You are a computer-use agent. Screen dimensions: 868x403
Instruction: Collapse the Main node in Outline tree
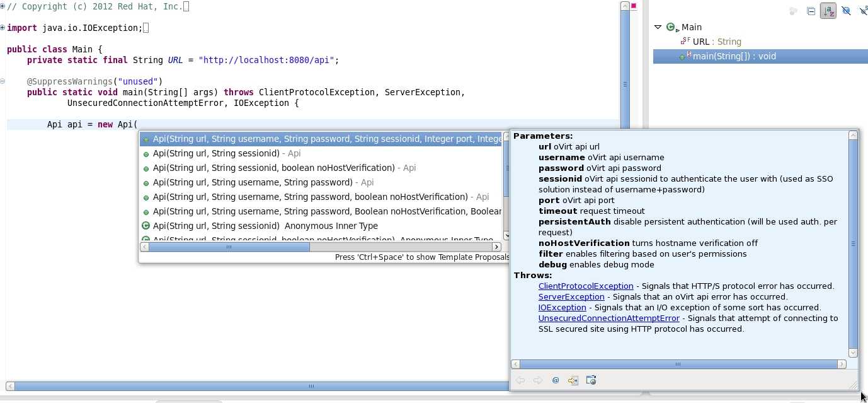coord(658,27)
